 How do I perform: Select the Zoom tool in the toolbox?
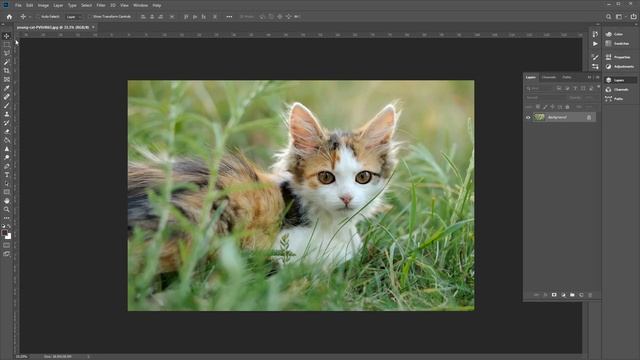click(7, 209)
